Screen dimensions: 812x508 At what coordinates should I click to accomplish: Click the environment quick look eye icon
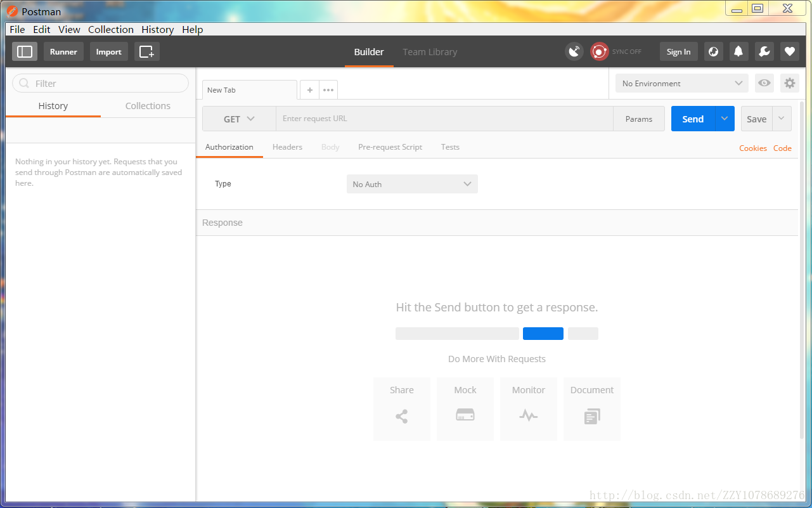[x=764, y=83]
